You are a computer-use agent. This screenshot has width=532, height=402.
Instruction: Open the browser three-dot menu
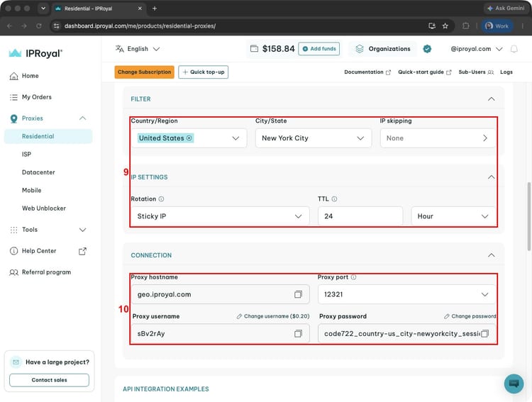[523, 26]
